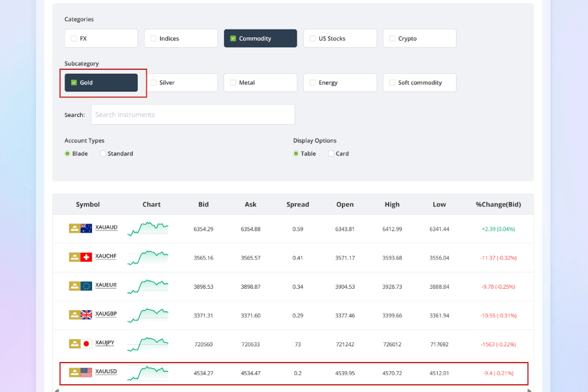This screenshot has width=588, height=392.
Task: Sort by the Bid column header
Action: tap(203, 204)
